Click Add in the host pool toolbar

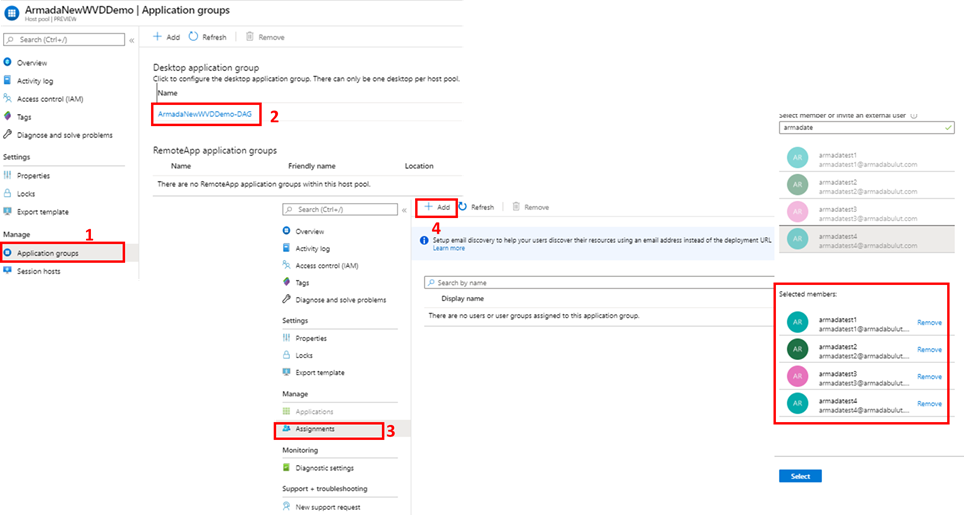click(167, 37)
